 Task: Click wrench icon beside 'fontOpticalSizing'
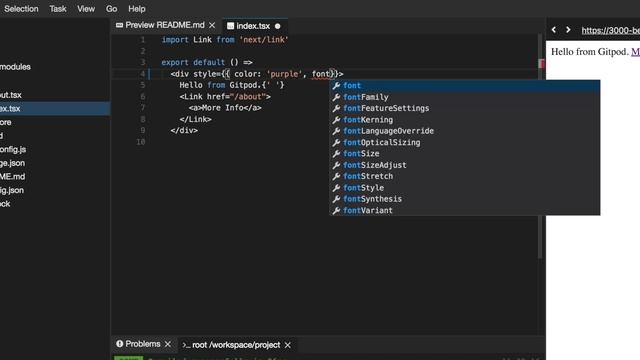pyautogui.click(x=336, y=142)
